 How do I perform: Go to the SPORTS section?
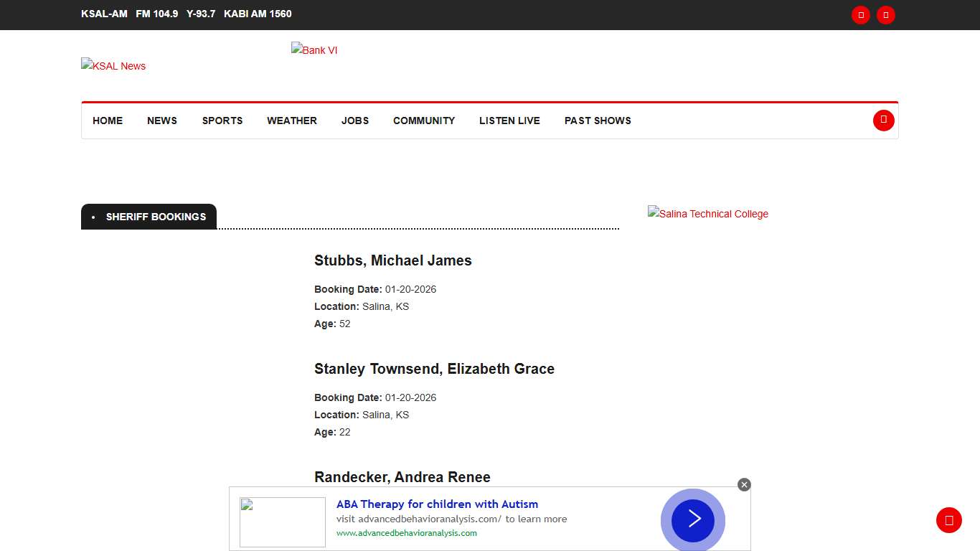coord(222,121)
